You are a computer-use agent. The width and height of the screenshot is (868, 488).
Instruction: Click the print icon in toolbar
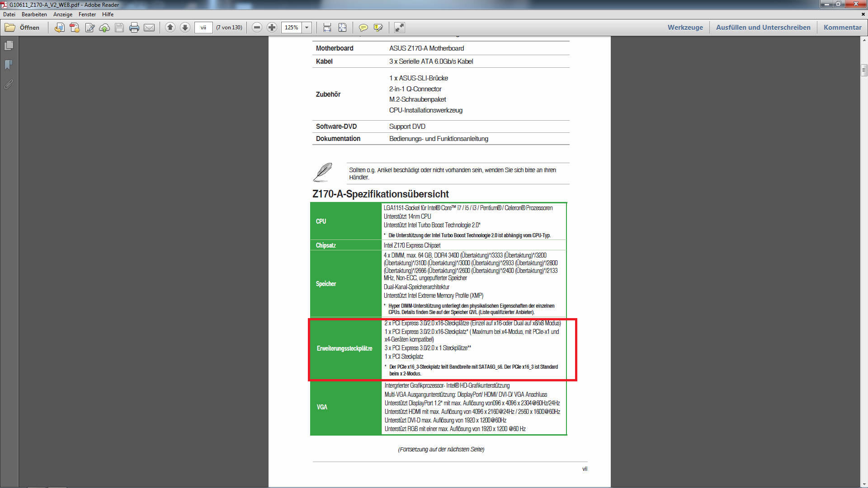[134, 28]
